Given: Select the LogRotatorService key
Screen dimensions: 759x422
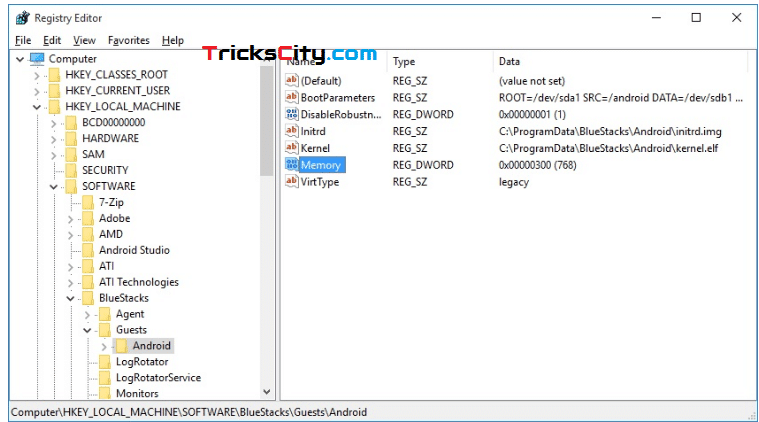Looking at the screenshot, I should click(x=158, y=377).
